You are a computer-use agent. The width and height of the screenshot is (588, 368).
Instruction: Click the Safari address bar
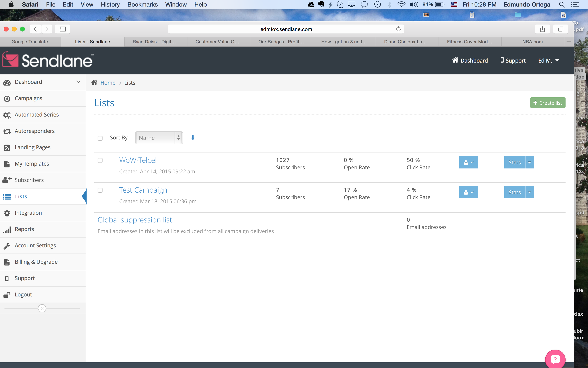(286, 29)
